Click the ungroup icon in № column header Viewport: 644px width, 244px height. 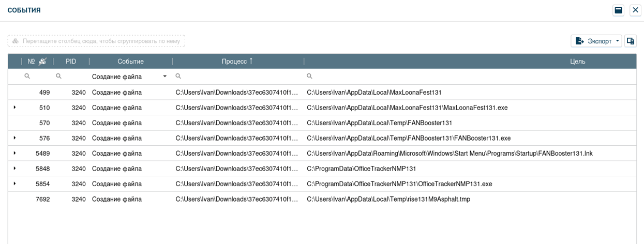click(42, 62)
